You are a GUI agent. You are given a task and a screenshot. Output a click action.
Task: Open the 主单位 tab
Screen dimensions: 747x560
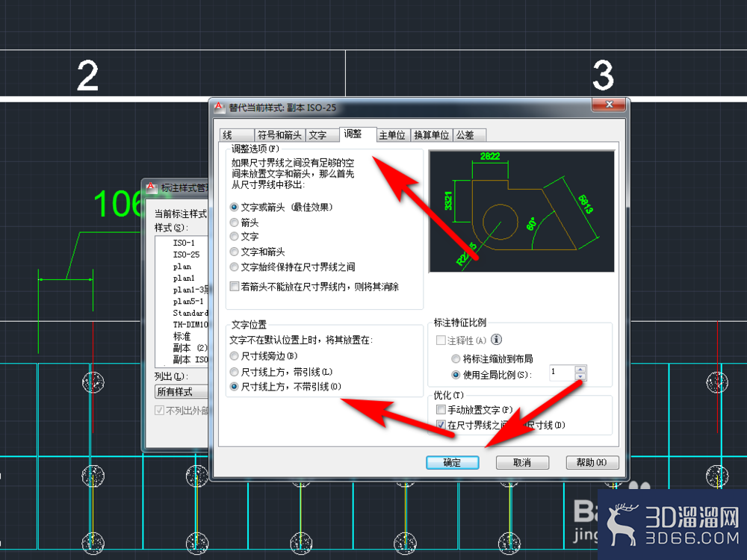click(393, 135)
